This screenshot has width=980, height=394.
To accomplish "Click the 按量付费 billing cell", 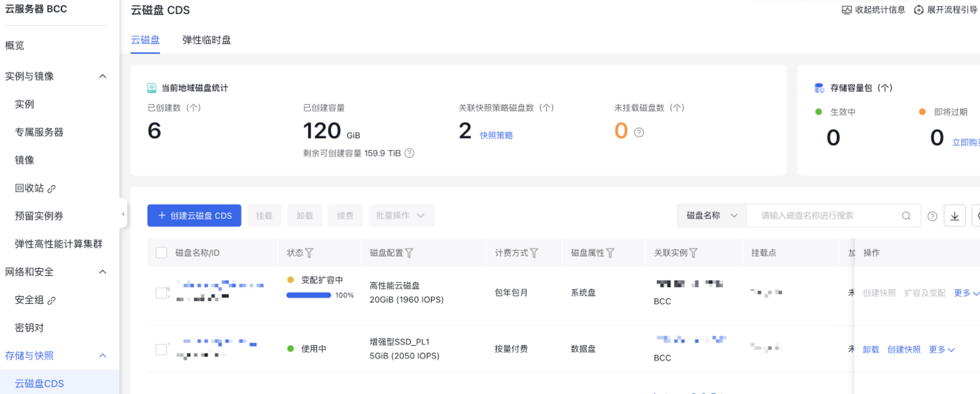I will (x=511, y=349).
